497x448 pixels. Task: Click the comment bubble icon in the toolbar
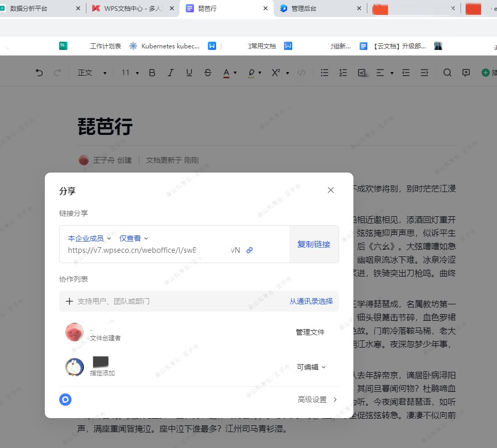[466, 73]
